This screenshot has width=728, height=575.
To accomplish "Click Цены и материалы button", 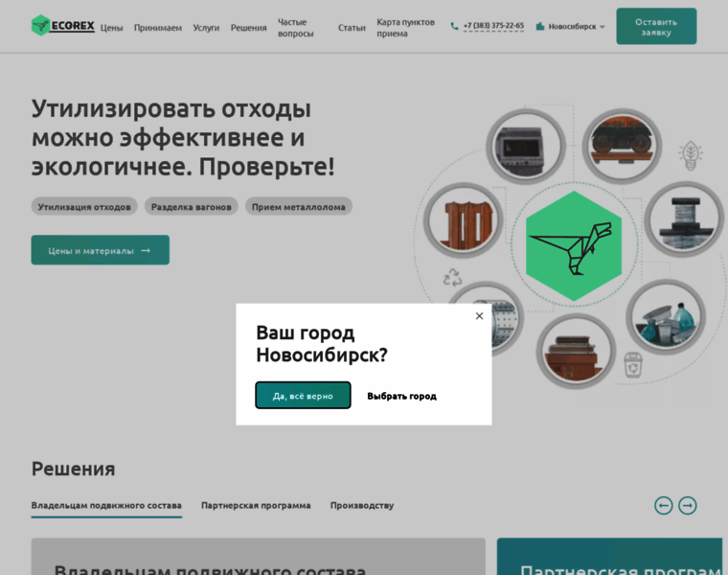I will [x=100, y=250].
